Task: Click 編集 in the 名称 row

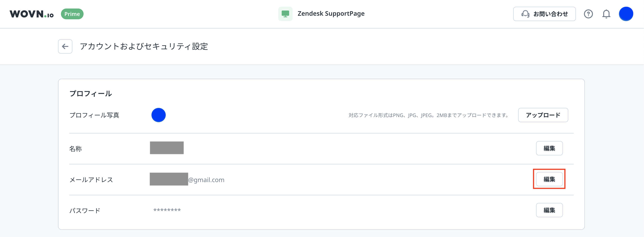Action: [549, 148]
